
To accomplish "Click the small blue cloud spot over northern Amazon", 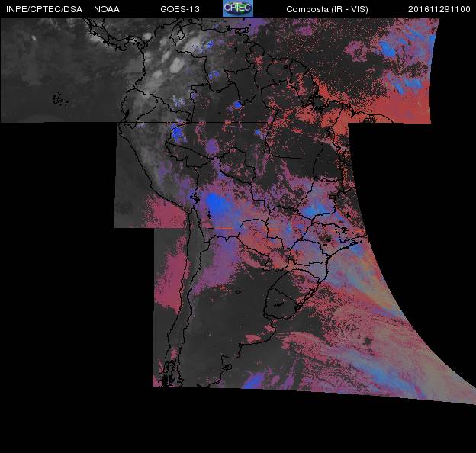I will 237,104.
